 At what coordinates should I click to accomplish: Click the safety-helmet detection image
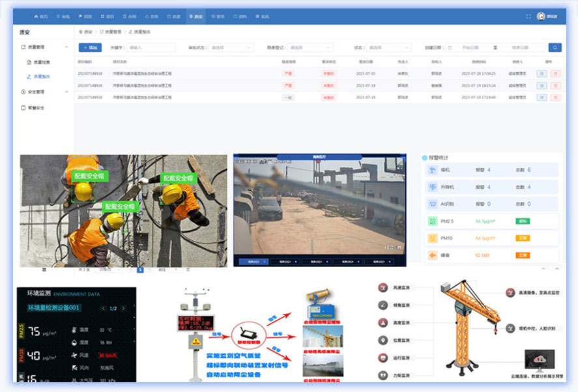[x=124, y=211]
